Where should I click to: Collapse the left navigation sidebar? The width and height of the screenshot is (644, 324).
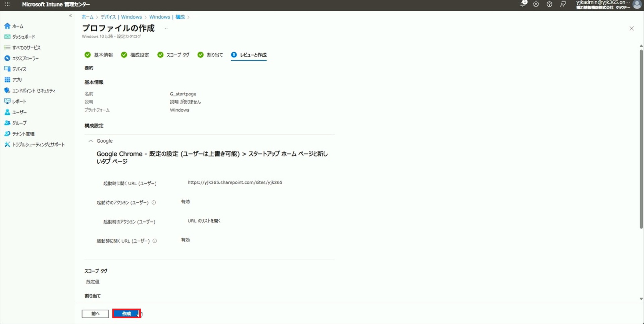pyautogui.click(x=70, y=16)
